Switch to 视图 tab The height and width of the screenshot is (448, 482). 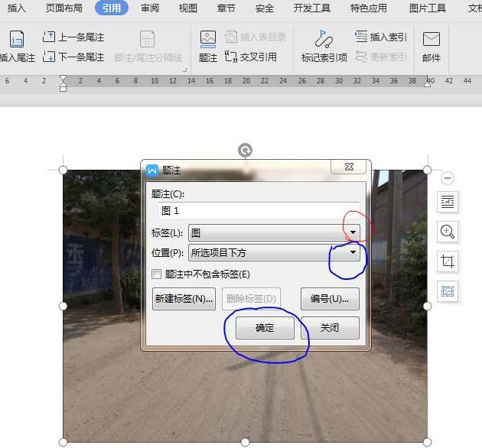[x=187, y=8]
